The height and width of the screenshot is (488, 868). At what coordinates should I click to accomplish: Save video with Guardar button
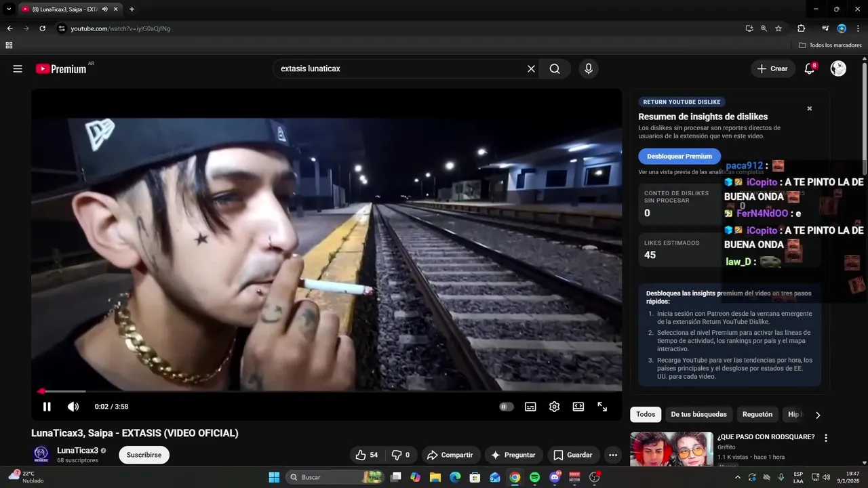coord(573,455)
